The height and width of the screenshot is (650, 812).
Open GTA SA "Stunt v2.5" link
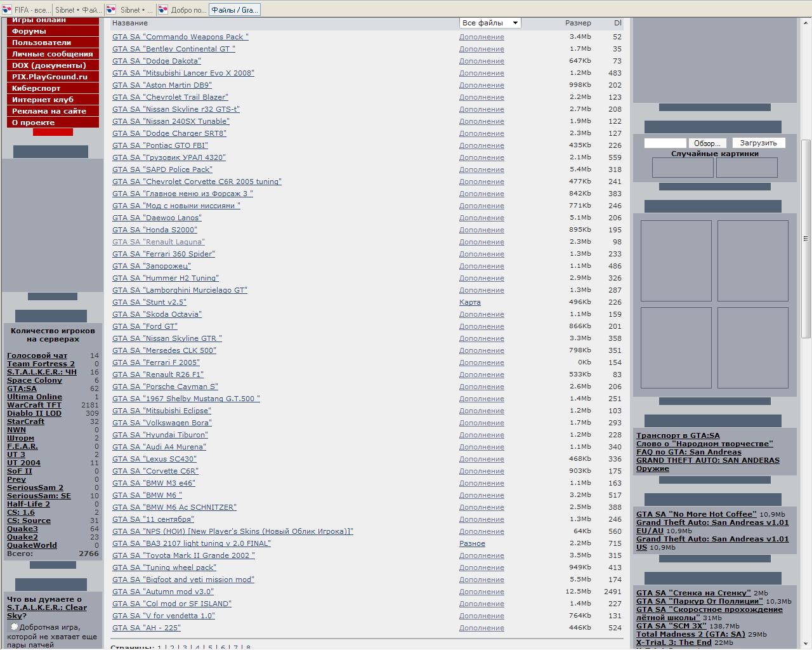click(x=149, y=302)
